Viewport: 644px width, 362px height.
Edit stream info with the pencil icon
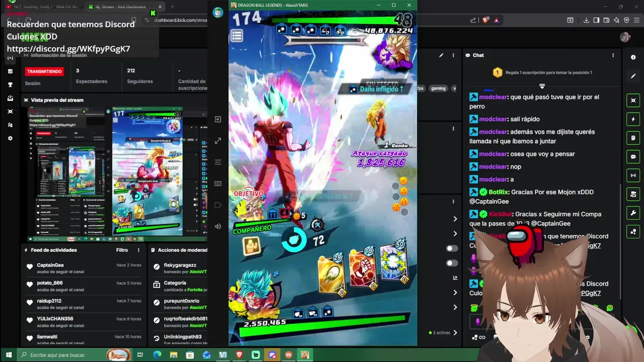click(x=441, y=55)
